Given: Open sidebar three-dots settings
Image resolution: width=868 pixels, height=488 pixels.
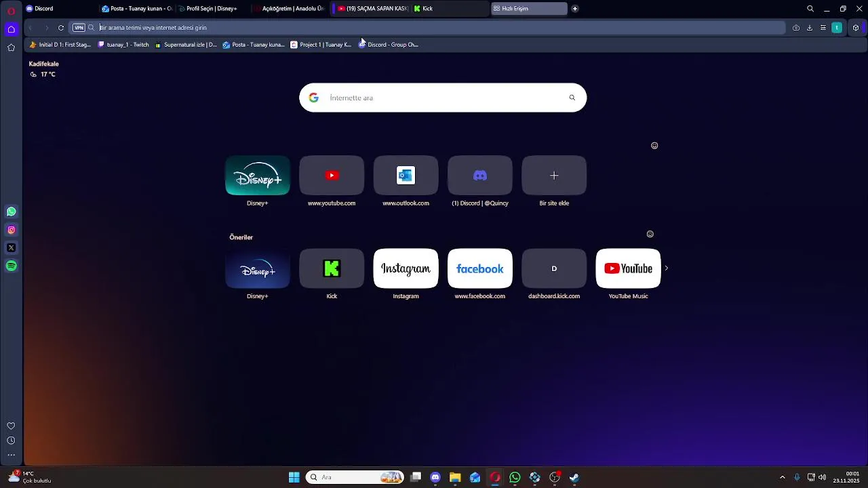Looking at the screenshot, I should (11, 455).
